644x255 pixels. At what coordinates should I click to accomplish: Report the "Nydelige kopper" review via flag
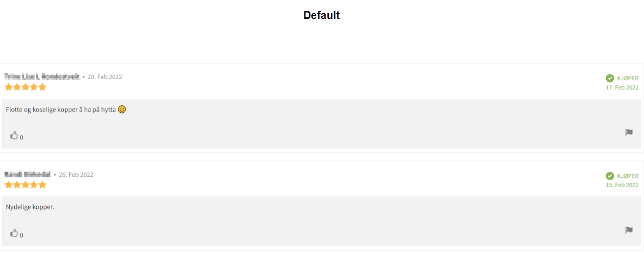[629, 230]
